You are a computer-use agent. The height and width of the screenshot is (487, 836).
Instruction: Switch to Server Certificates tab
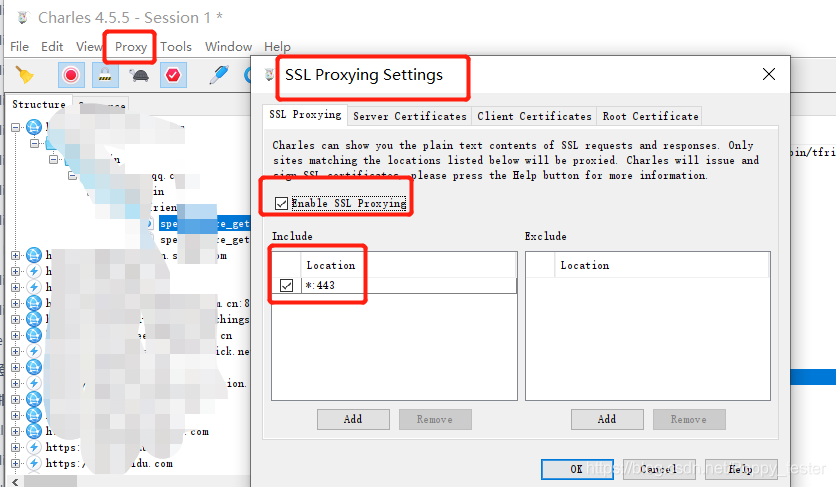(x=409, y=116)
